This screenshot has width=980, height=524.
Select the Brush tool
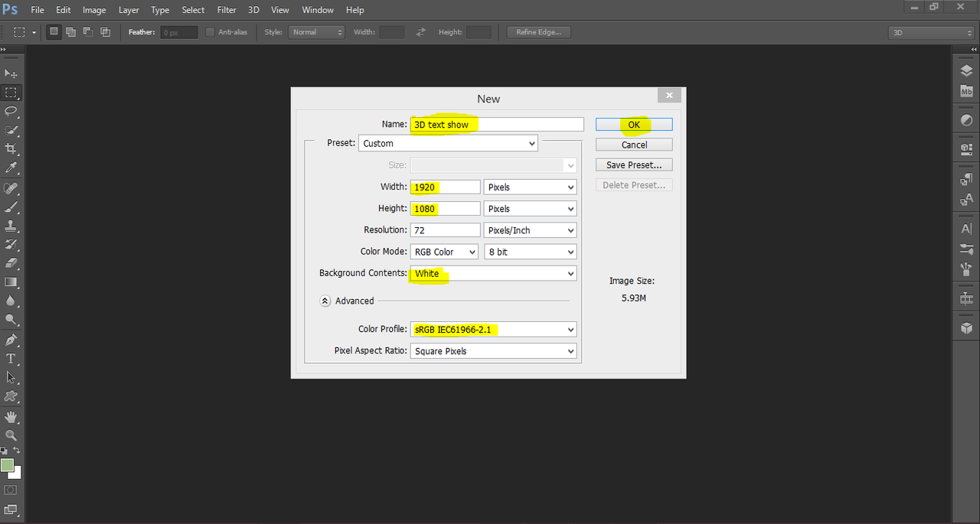[x=11, y=207]
